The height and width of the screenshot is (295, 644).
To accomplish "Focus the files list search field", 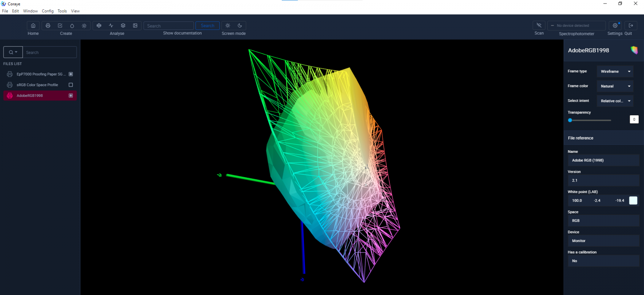I will click(x=49, y=52).
